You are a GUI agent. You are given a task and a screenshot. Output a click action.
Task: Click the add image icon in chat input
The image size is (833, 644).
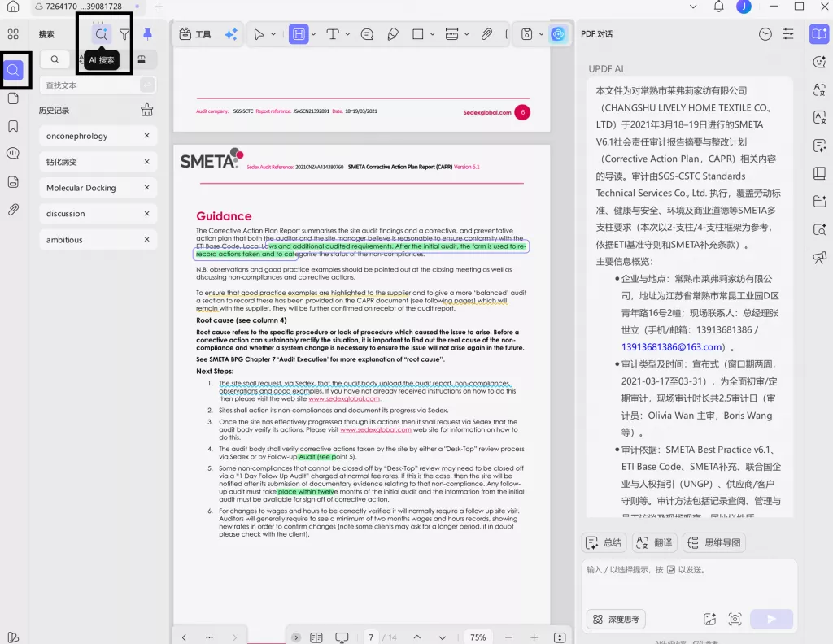(x=709, y=619)
